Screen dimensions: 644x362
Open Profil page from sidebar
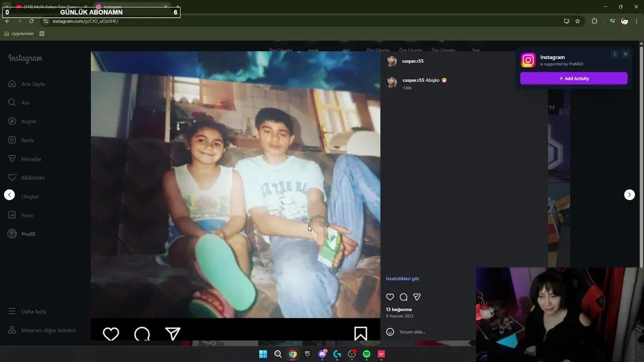pos(22,234)
